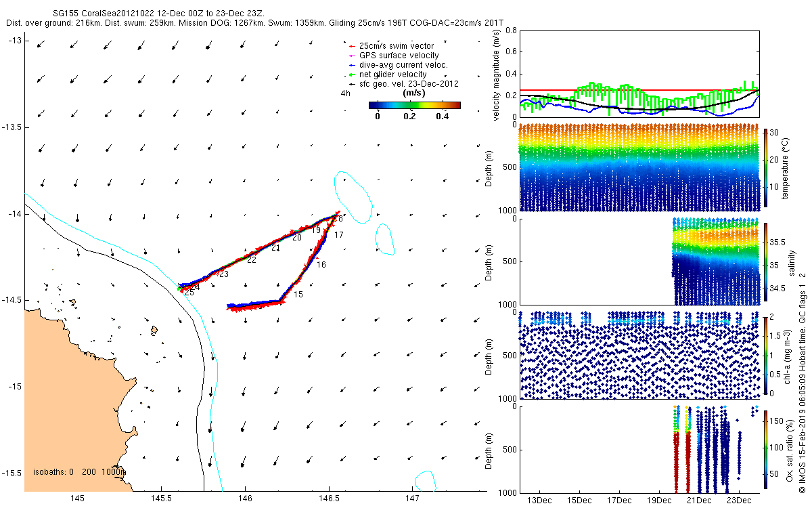Click longitude tick '146' on map axis

pyautogui.click(x=245, y=499)
